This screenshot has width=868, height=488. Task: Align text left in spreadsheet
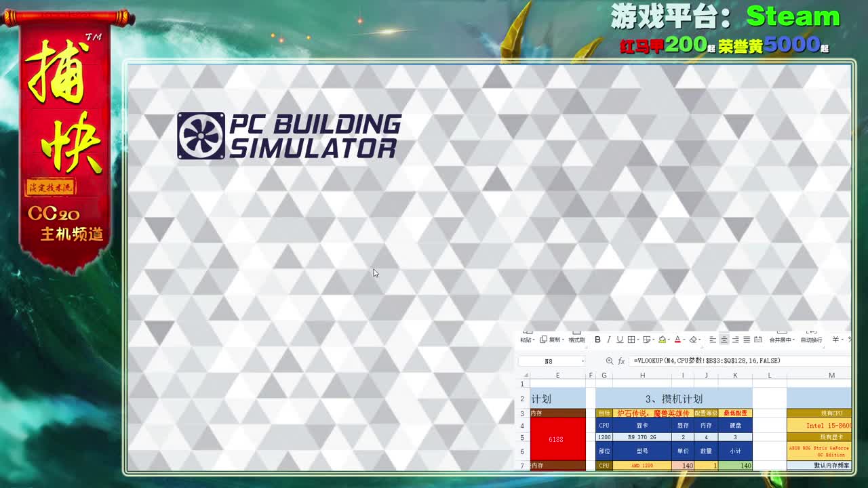pos(713,340)
